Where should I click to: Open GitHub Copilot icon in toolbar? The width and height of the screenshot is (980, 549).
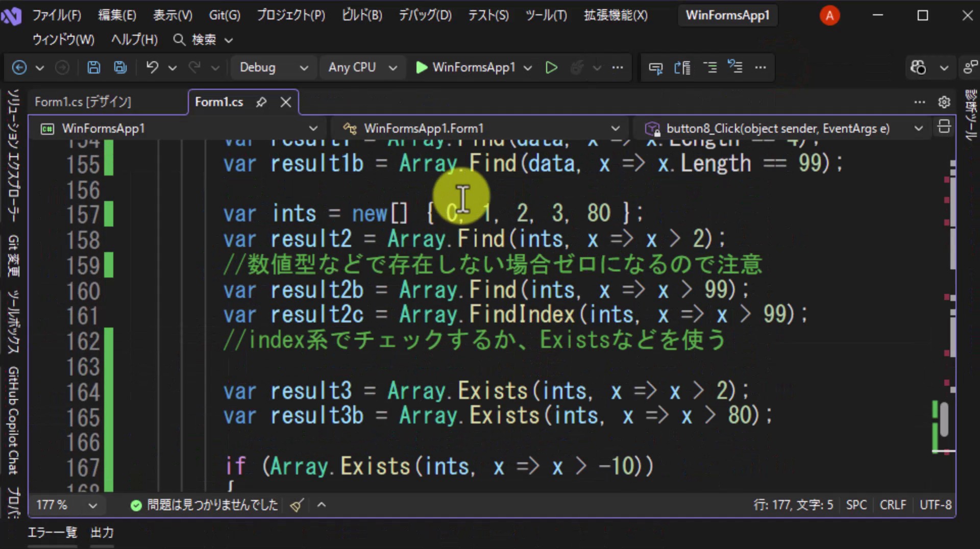click(918, 67)
